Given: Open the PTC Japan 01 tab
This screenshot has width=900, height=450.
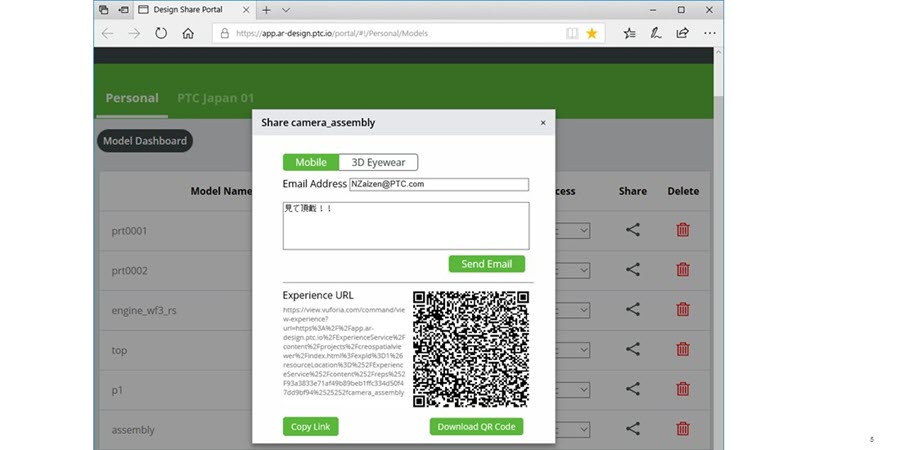Looking at the screenshot, I should click(x=215, y=98).
